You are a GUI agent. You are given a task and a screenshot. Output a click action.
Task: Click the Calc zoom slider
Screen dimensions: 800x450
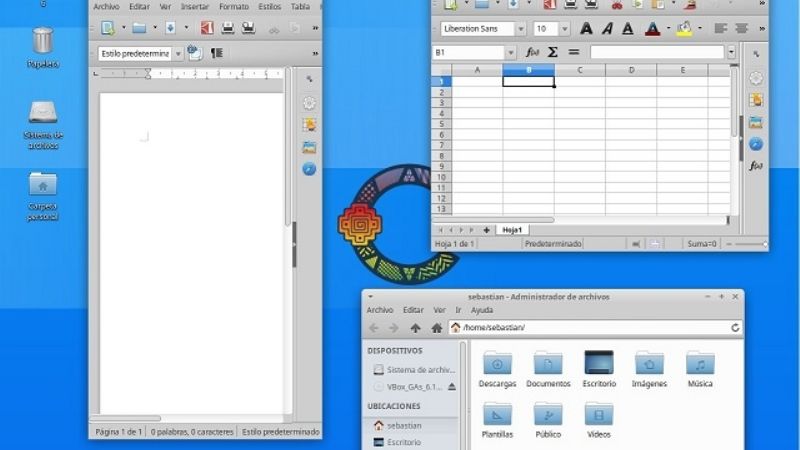coord(748,244)
